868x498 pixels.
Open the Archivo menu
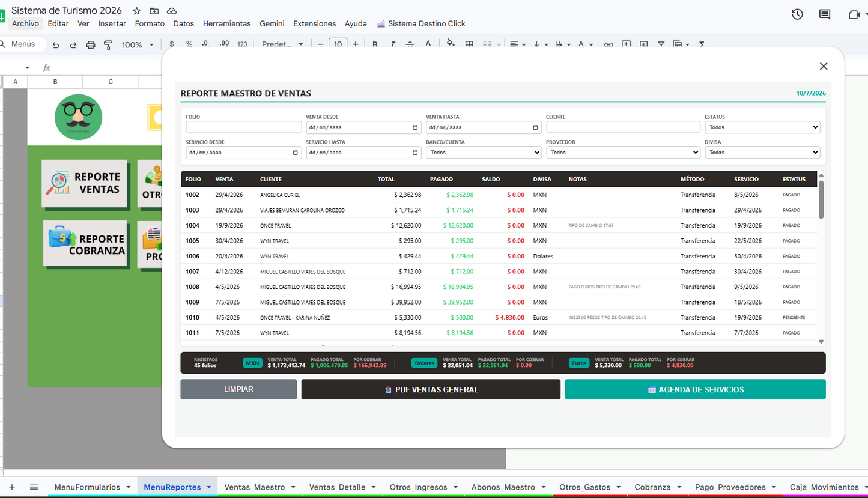pos(25,23)
